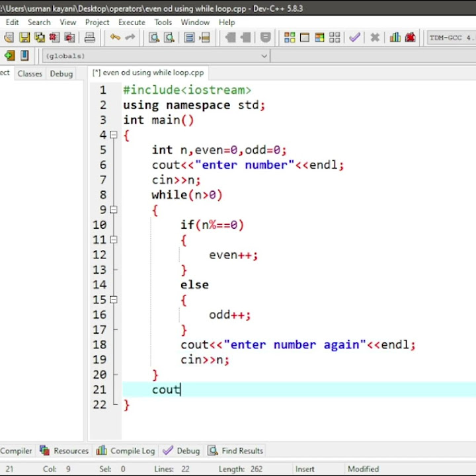
Task: Stop execution with the grey X icon
Action: pos(375,38)
